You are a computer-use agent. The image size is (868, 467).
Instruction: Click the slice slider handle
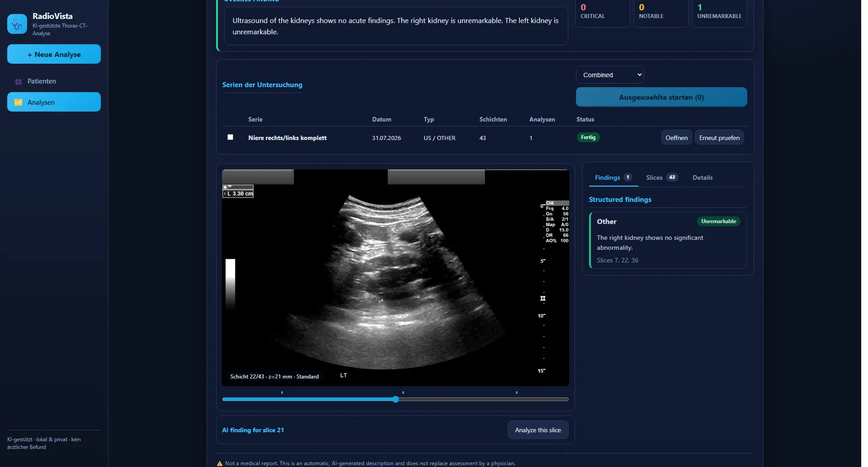point(396,399)
